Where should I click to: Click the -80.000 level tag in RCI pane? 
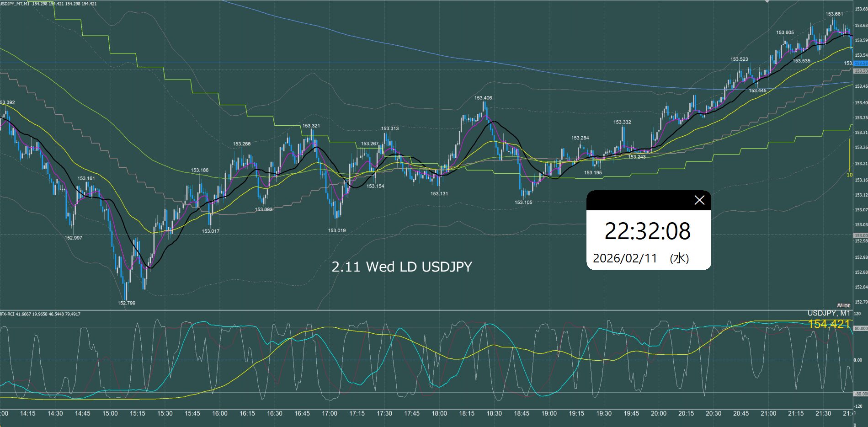(860, 394)
